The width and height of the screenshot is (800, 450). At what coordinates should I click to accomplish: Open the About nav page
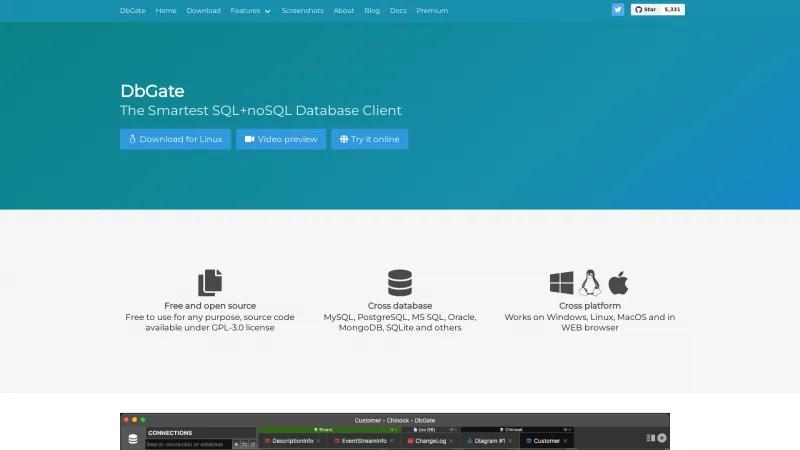tap(344, 11)
